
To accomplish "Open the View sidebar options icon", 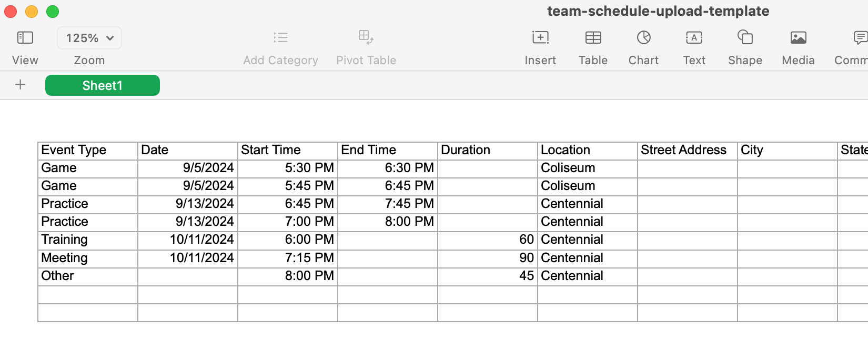I will (x=25, y=38).
